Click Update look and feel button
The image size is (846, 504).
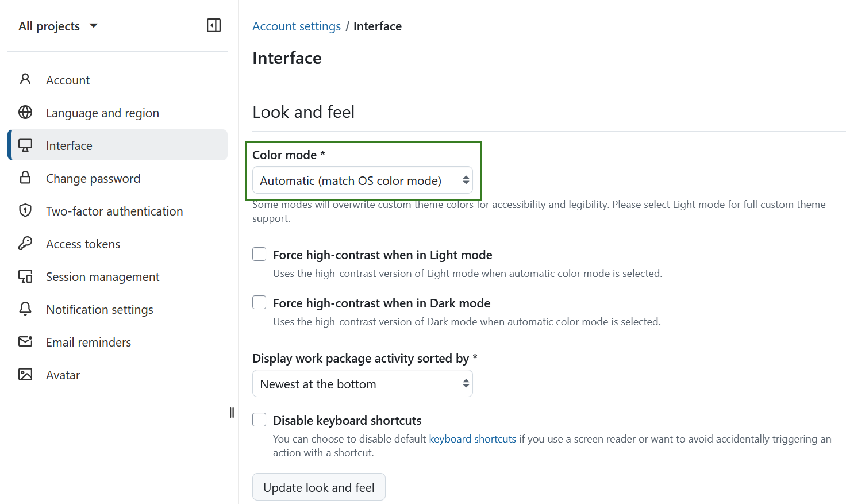point(319,487)
